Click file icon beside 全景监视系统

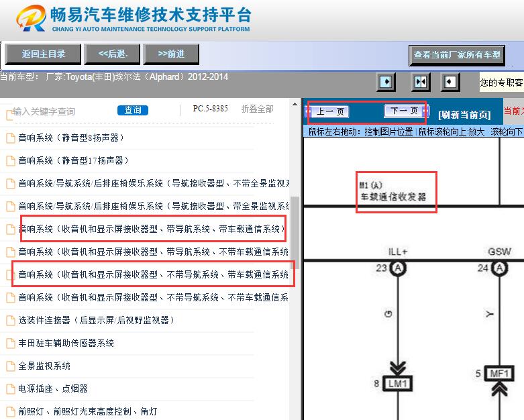tap(11, 366)
